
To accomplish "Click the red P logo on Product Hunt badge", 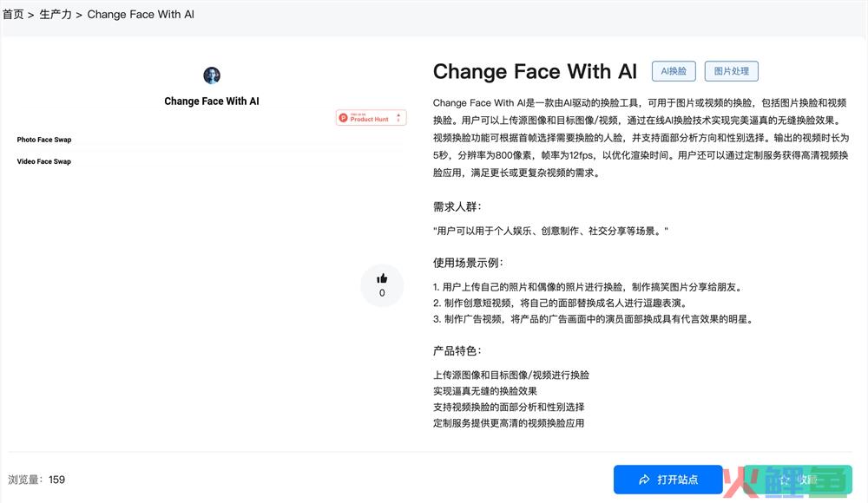I will [x=344, y=117].
